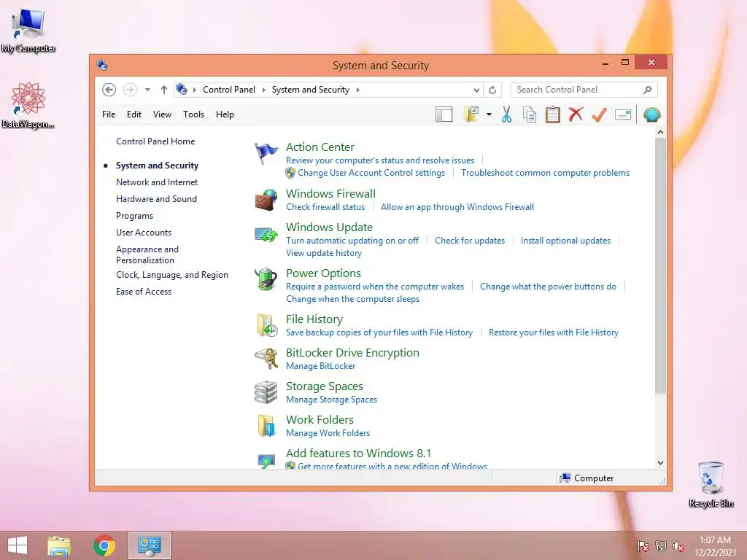Go to Control Panel Home
The height and width of the screenshot is (560, 747).
(x=155, y=141)
